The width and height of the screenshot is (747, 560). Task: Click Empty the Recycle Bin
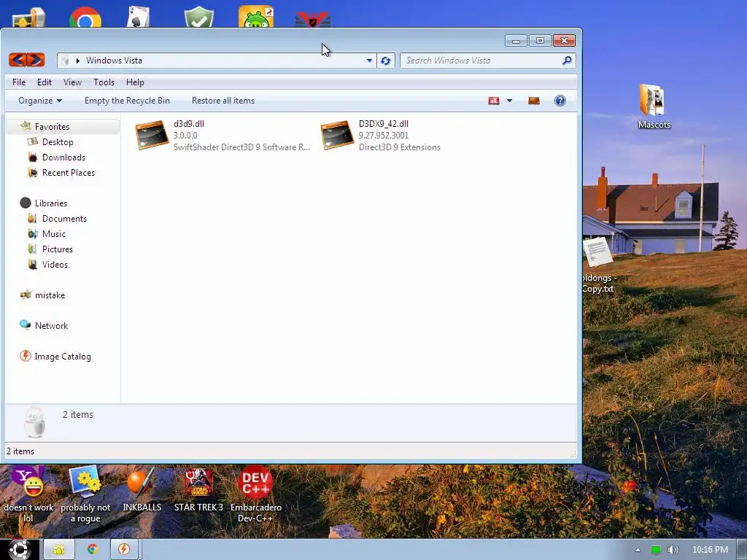[127, 101]
